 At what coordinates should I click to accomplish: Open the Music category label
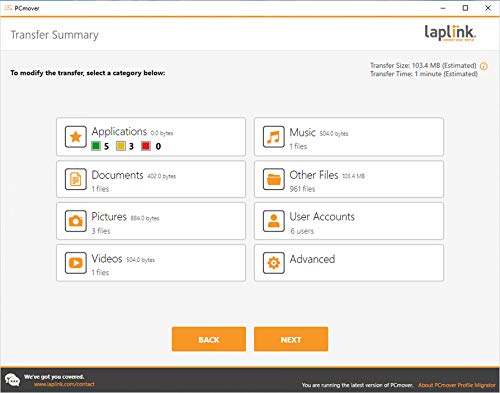pos(302,132)
